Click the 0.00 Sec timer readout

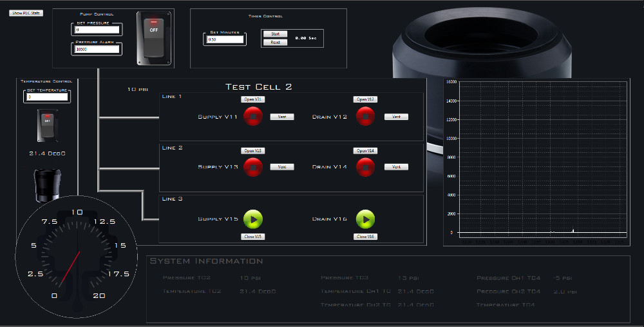pos(305,38)
